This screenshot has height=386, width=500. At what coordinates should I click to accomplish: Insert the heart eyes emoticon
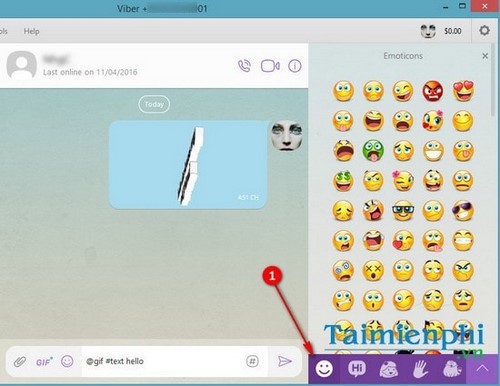pyautogui.click(x=463, y=91)
